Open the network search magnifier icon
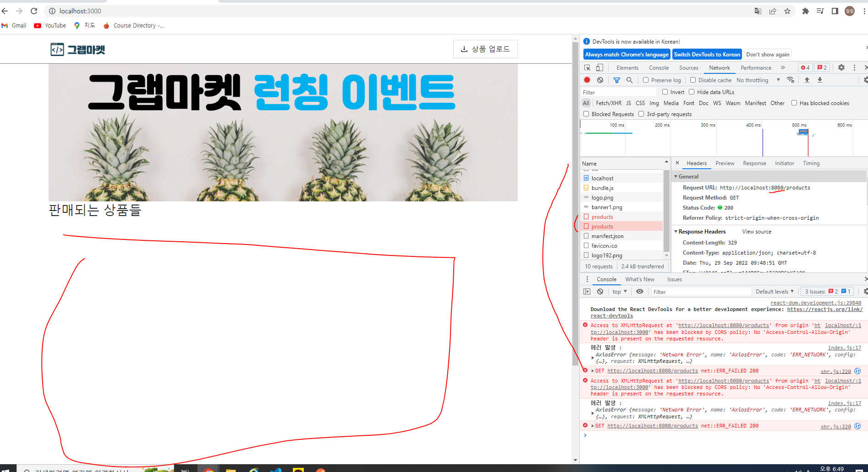This screenshot has height=472, width=868. point(630,80)
